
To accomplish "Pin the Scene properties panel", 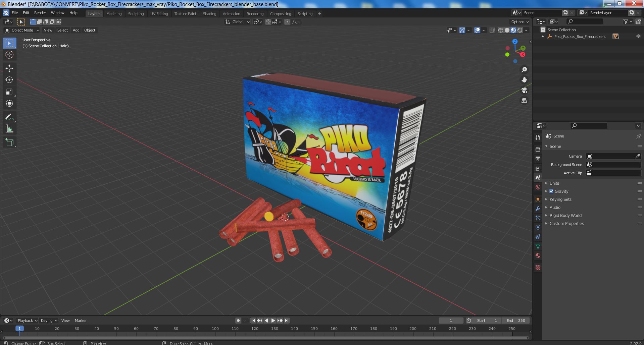I will pyautogui.click(x=638, y=136).
